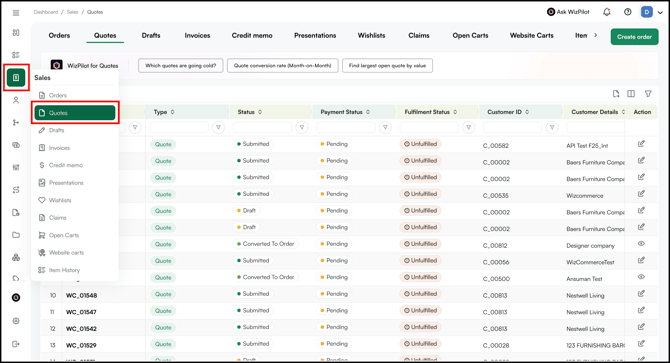Sort by Payment Status column arrows

[368, 112]
